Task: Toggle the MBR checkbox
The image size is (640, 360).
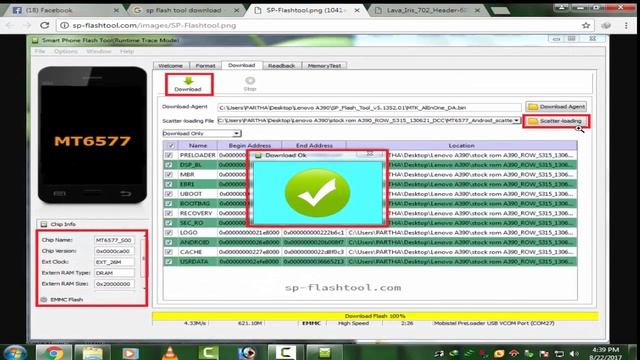Action: [169, 175]
